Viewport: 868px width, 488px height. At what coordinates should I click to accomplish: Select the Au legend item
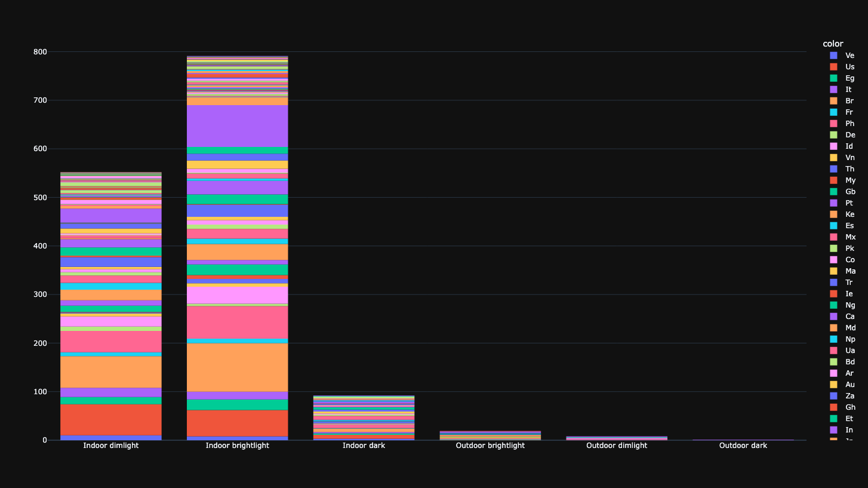click(x=842, y=385)
